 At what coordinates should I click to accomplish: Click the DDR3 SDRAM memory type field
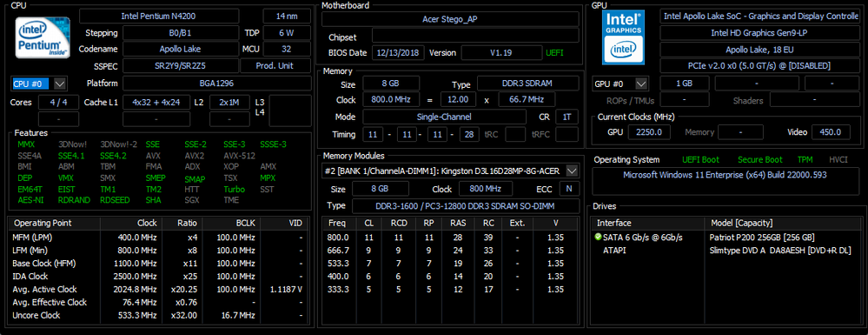tap(527, 84)
